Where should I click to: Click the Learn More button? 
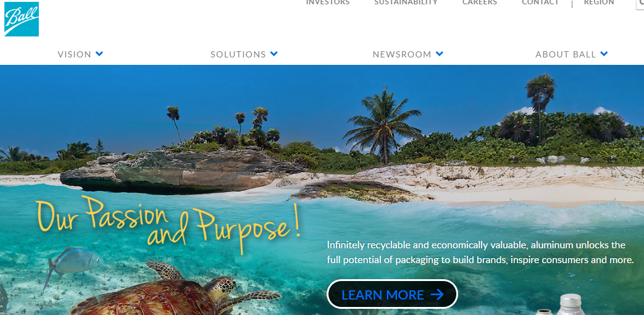(392, 294)
